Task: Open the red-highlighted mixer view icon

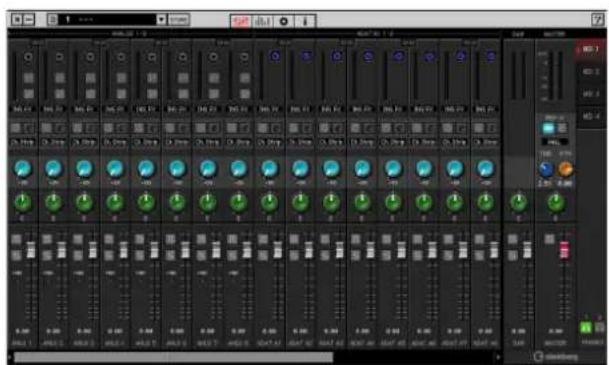Action: click(x=241, y=21)
